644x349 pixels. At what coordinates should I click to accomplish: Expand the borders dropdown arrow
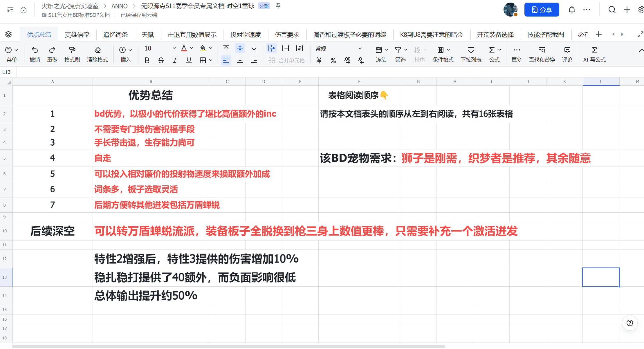point(211,60)
